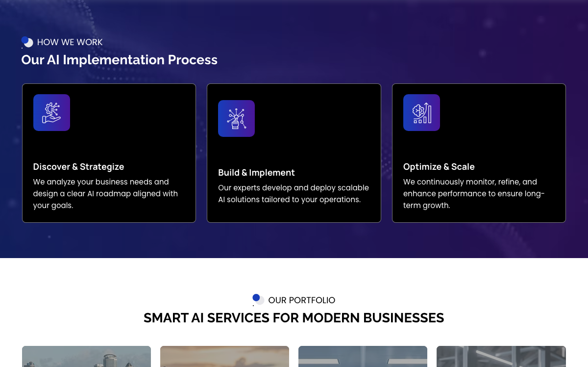
Task: Open the third portfolio thumbnail
Action: [363, 357]
